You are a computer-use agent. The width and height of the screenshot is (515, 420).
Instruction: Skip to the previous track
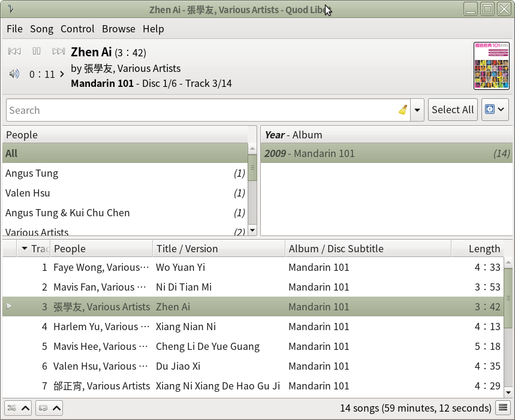click(14, 52)
